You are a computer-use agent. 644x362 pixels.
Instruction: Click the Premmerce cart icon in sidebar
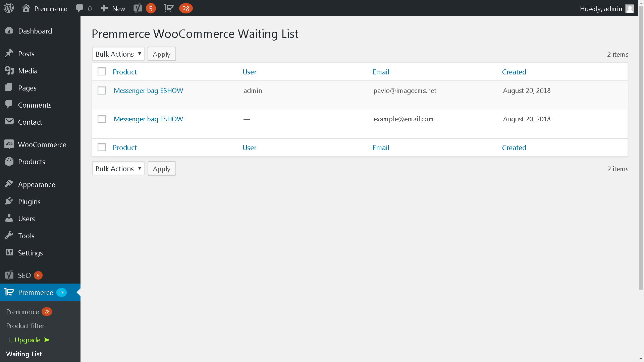(9, 292)
